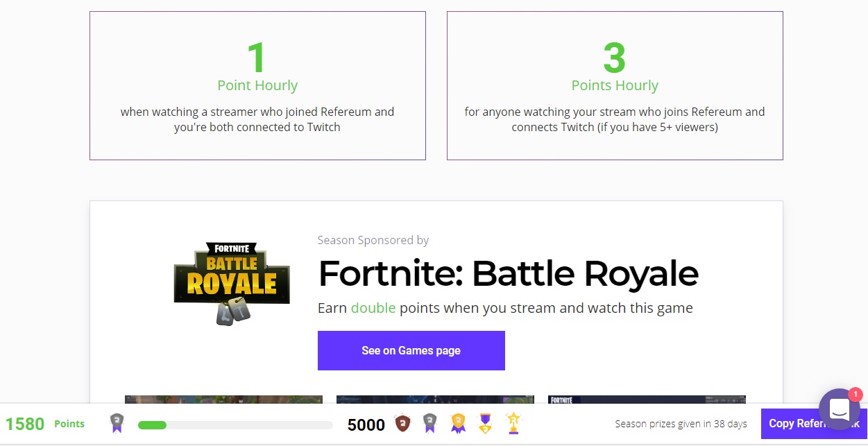This screenshot has height=446, width=868.
Task: Click the green "double" word
Action: 373,308
